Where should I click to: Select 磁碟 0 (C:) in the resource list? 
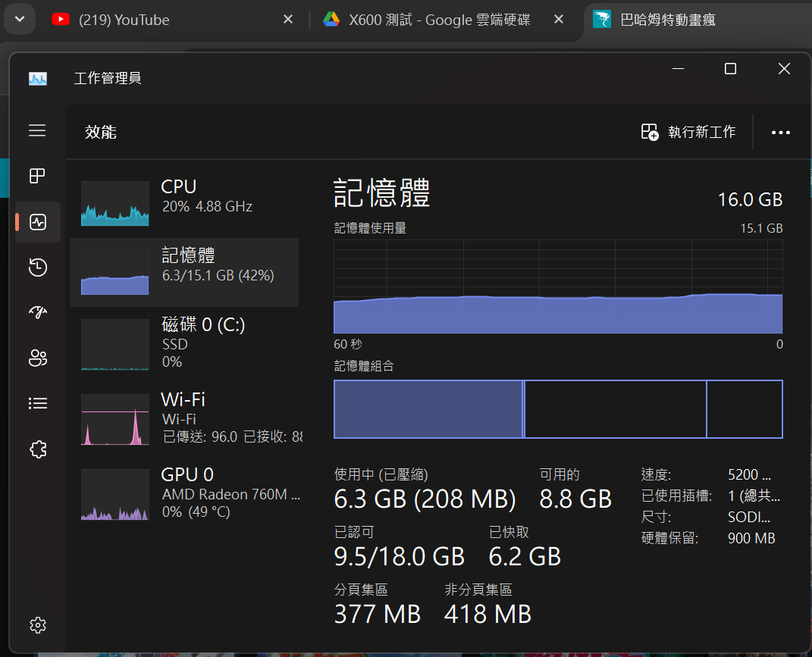pyautogui.click(x=183, y=342)
